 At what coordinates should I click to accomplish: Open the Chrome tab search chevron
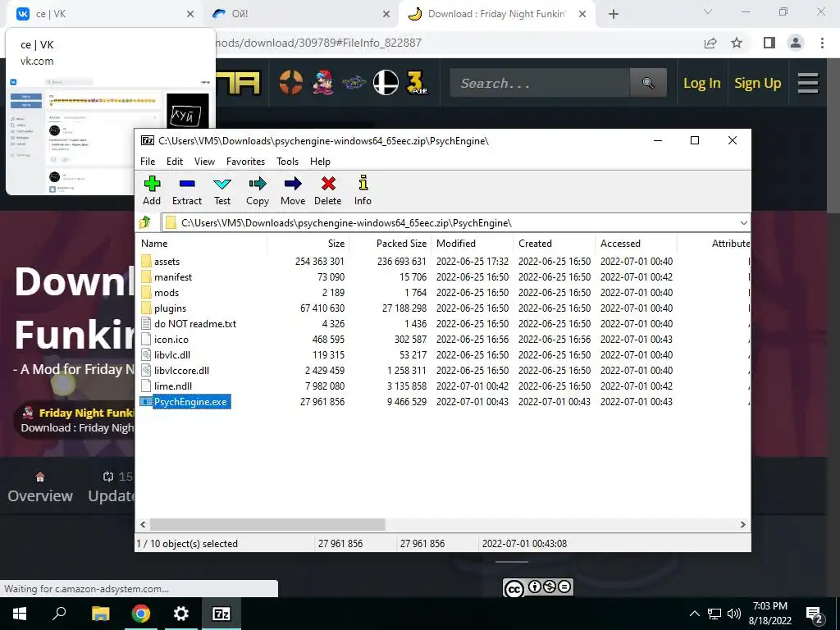[708, 11]
